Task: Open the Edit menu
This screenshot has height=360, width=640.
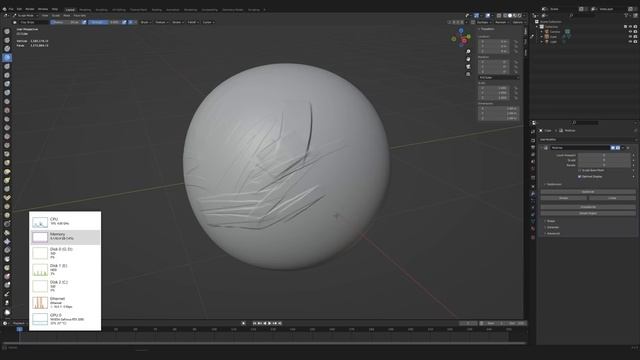Action: [x=19, y=9]
